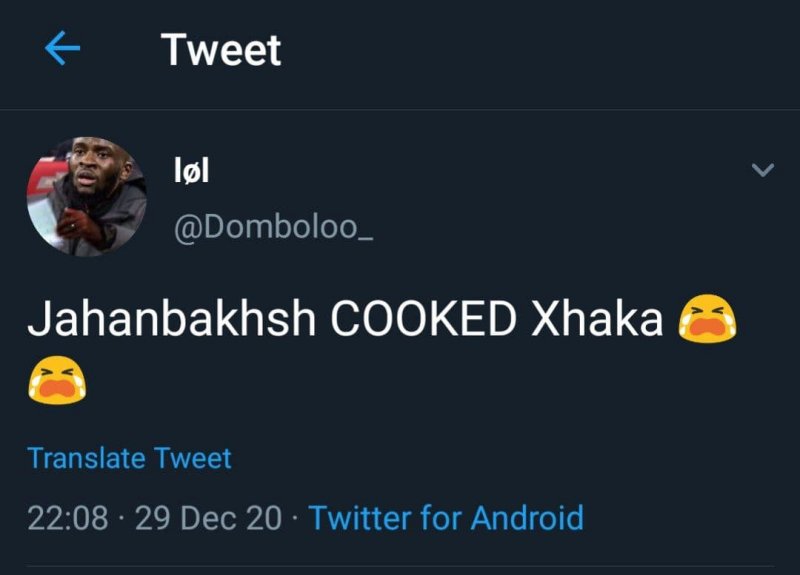Image resolution: width=800 pixels, height=575 pixels.
Task: Click the word Jahanbakhsh in the tweet
Action: point(172,320)
